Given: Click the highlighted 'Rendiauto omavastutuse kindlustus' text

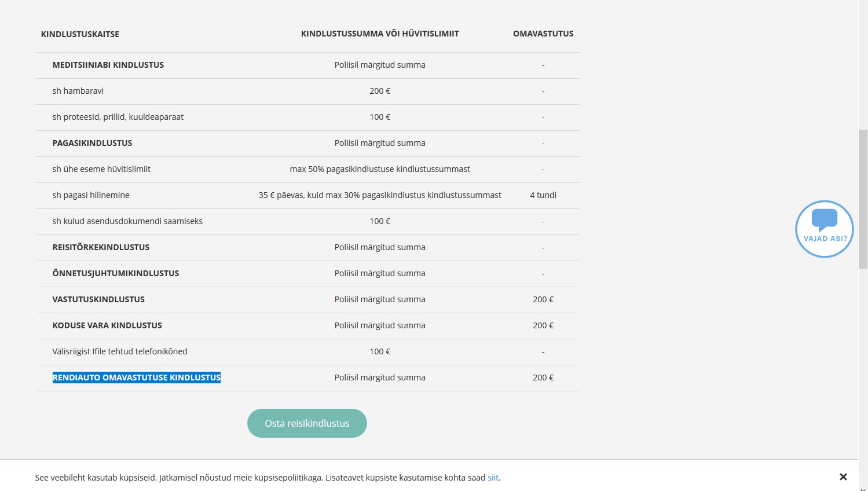Looking at the screenshot, I should 137,378.
